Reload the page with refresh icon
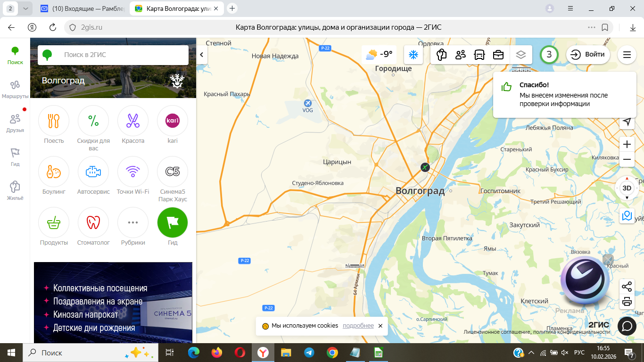 point(53,27)
